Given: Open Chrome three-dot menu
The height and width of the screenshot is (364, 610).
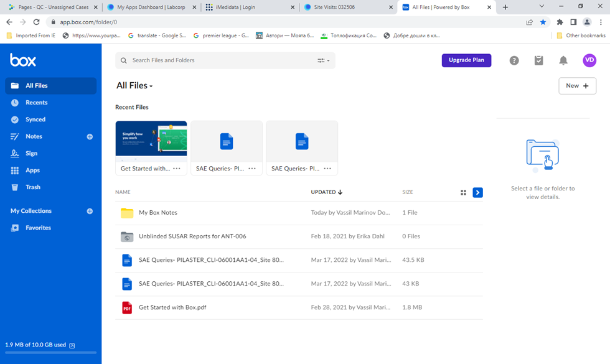Looking at the screenshot, I should pyautogui.click(x=601, y=22).
